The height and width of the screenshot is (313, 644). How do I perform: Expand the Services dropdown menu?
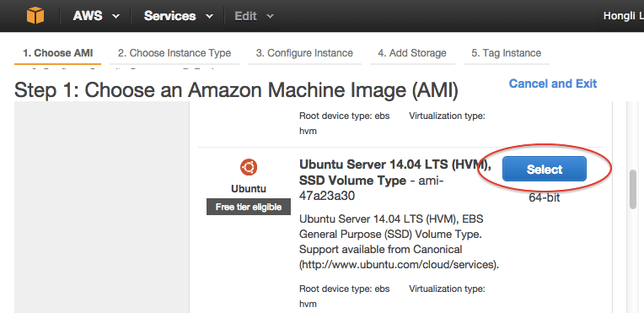click(179, 16)
